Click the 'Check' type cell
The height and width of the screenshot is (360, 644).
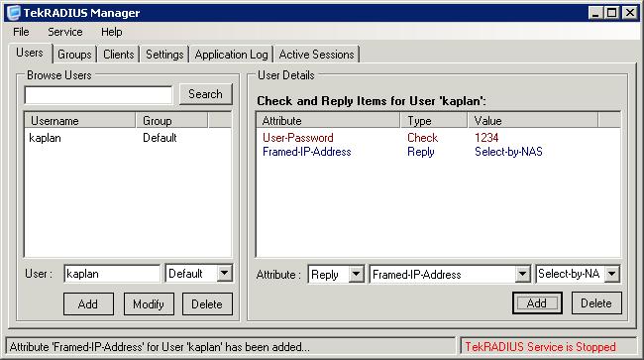(x=423, y=138)
